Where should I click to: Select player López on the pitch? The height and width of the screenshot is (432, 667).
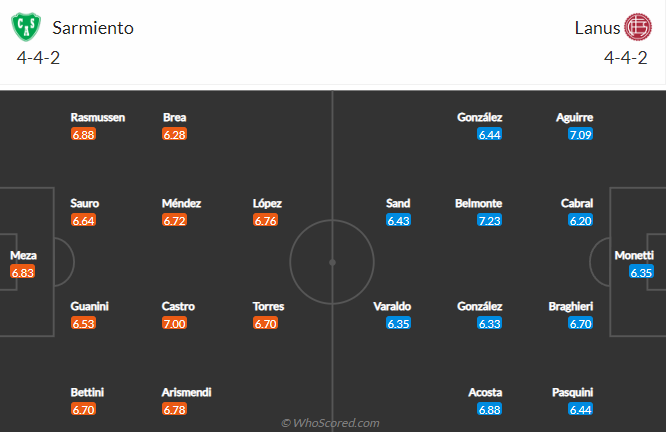pos(267,203)
